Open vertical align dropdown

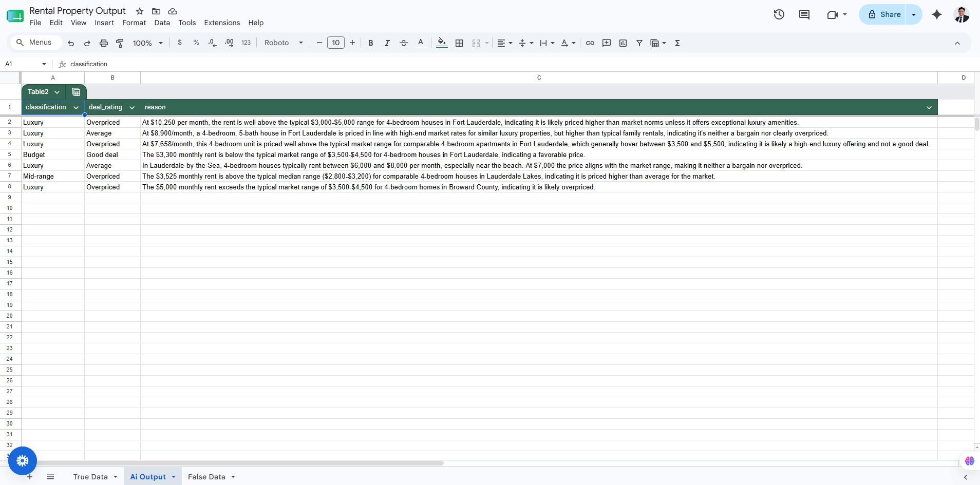526,43
